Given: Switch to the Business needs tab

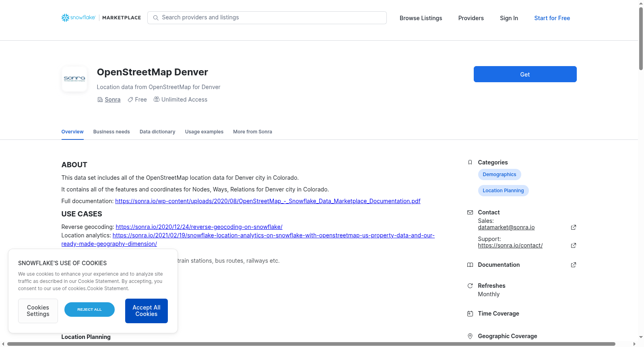Looking at the screenshot, I should coord(111,132).
